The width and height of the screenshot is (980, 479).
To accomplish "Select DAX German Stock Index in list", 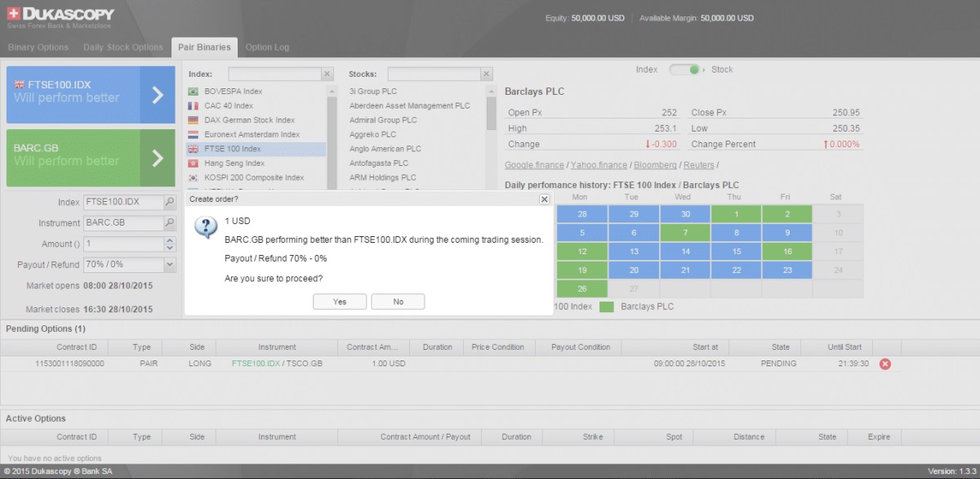I will 249,120.
